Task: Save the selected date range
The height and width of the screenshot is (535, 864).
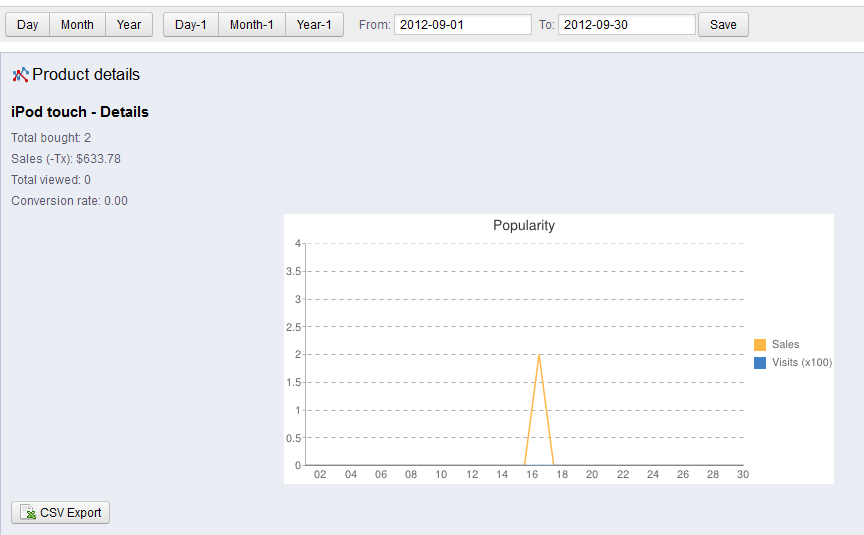Action: 723,25
